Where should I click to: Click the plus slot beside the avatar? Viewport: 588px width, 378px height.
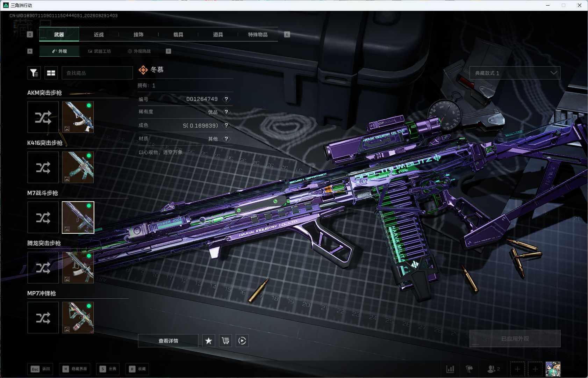click(x=535, y=369)
